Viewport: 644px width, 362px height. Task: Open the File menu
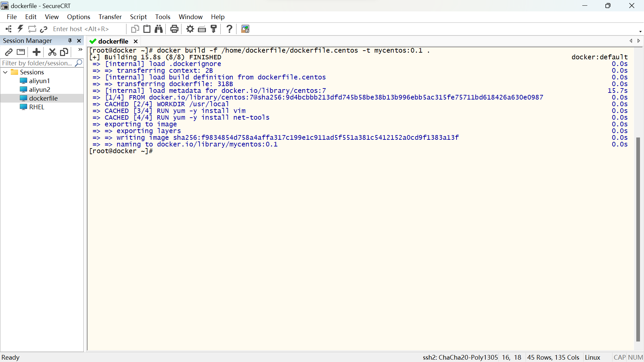[x=12, y=17]
